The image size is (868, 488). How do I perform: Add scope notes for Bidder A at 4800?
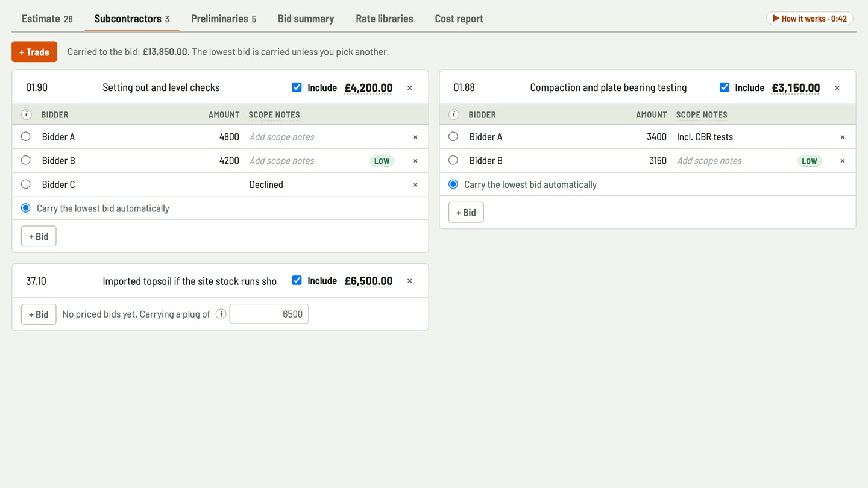304,137
